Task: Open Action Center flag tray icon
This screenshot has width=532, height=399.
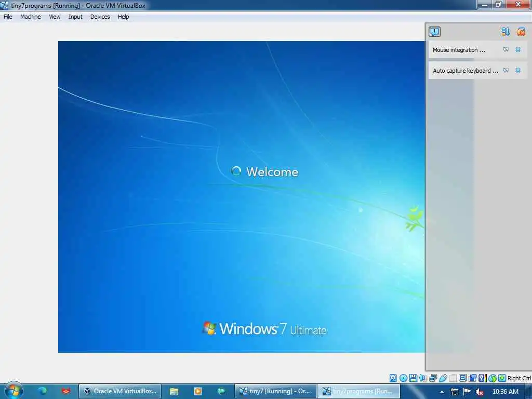Action: coord(467,392)
